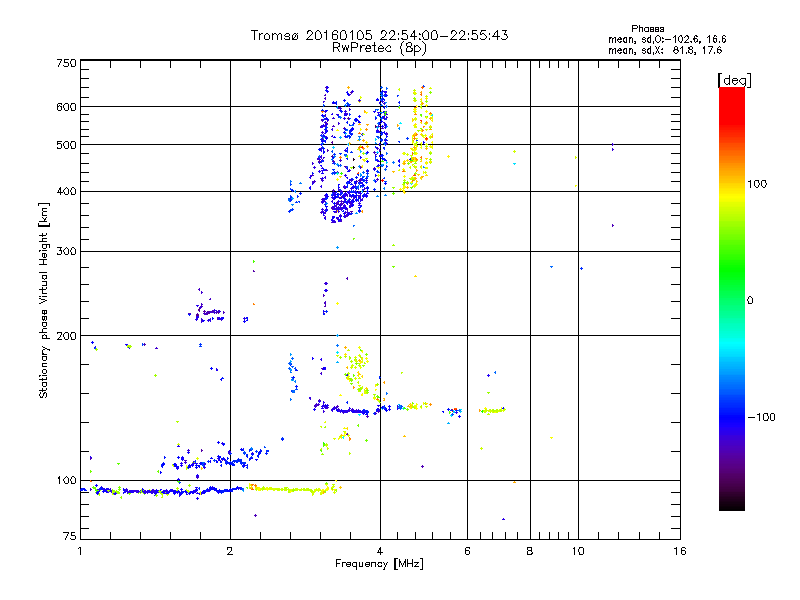800x600 pixels.
Task: Click the y-axis tick label "600"
Action: coord(66,107)
